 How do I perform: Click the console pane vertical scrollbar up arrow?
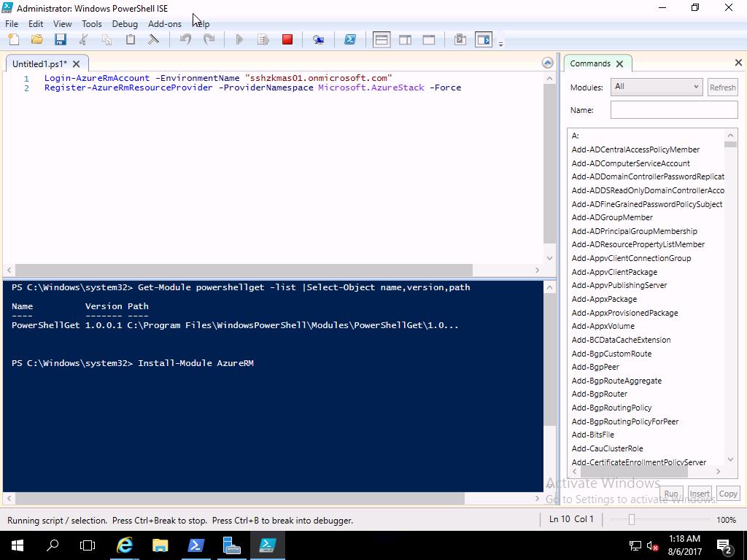coord(549,287)
